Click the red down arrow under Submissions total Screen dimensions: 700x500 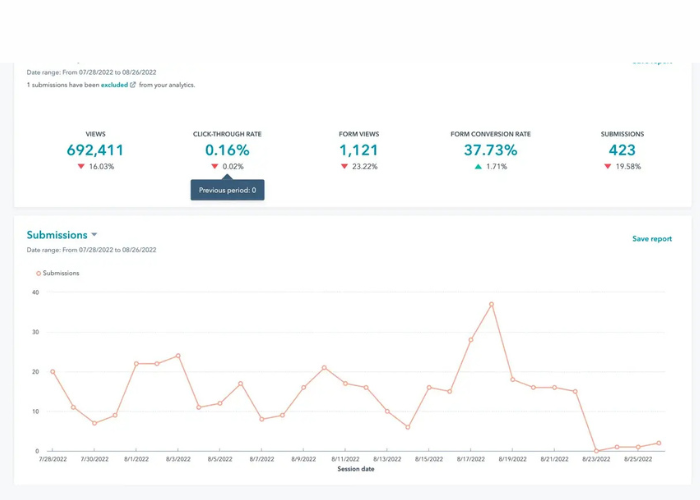pos(607,166)
